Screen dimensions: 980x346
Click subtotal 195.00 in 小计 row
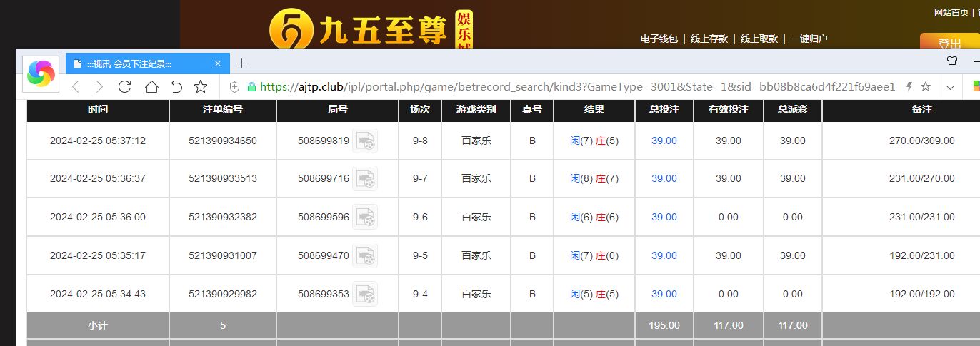tap(664, 325)
